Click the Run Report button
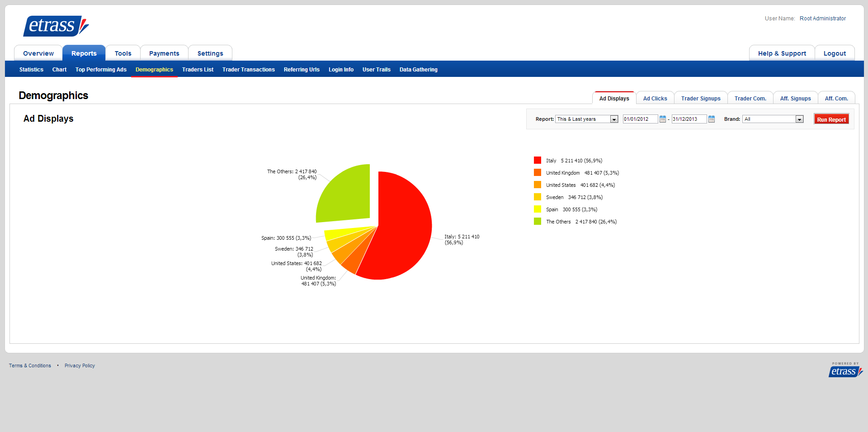 pyautogui.click(x=831, y=119)
